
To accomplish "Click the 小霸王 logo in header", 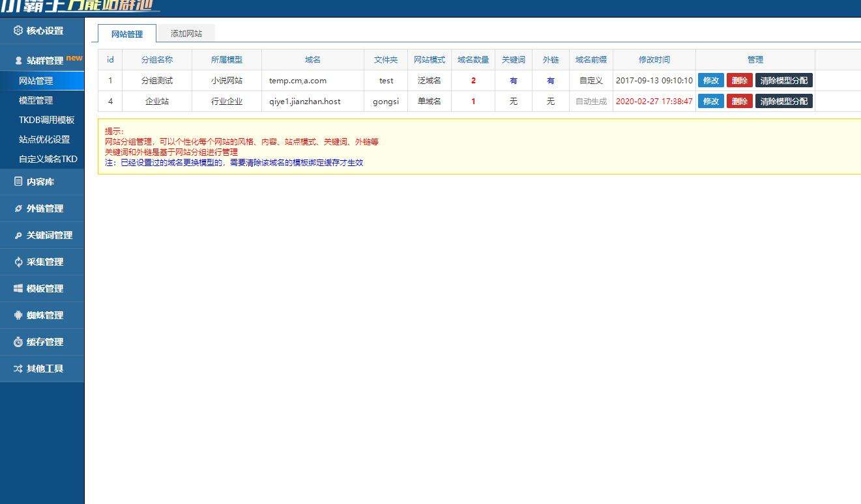I will tap(78, 7).
